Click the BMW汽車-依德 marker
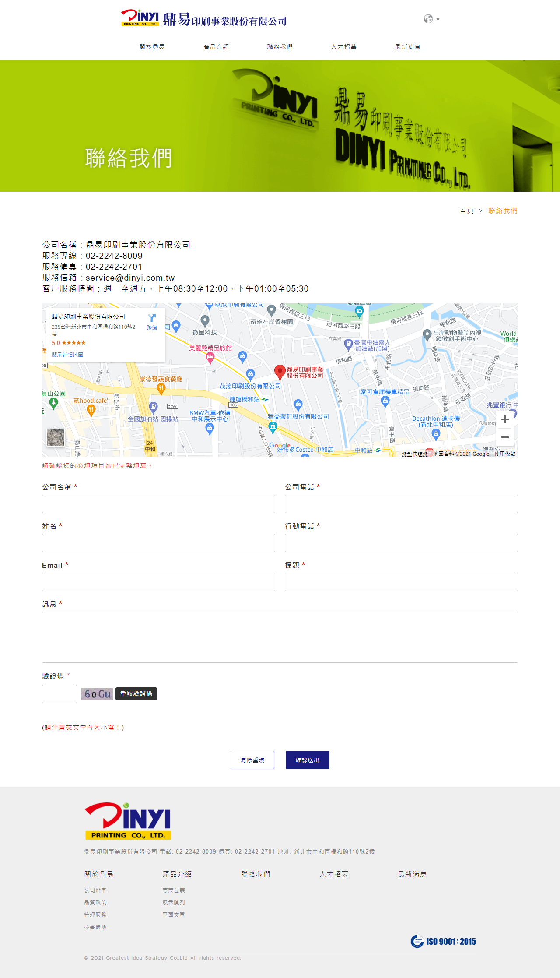This screenshot has width=560, height=978. pyautogui.click(x=210, y=429)
